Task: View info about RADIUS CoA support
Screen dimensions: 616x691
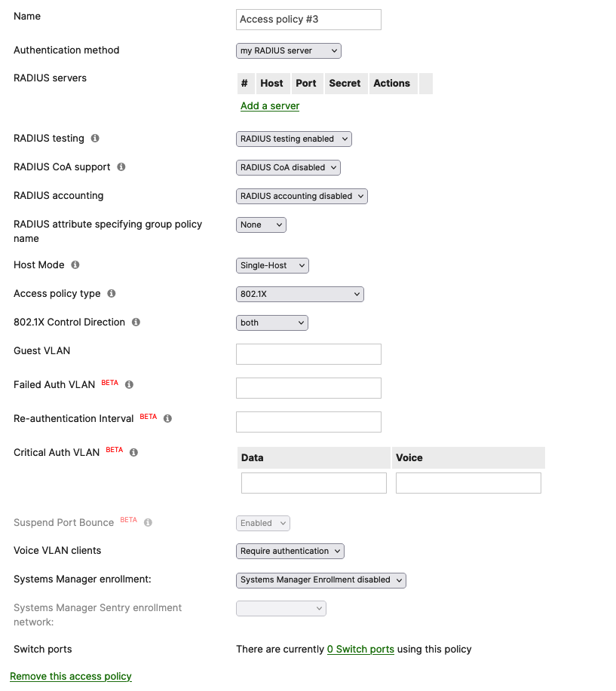Action: [121, 167]
